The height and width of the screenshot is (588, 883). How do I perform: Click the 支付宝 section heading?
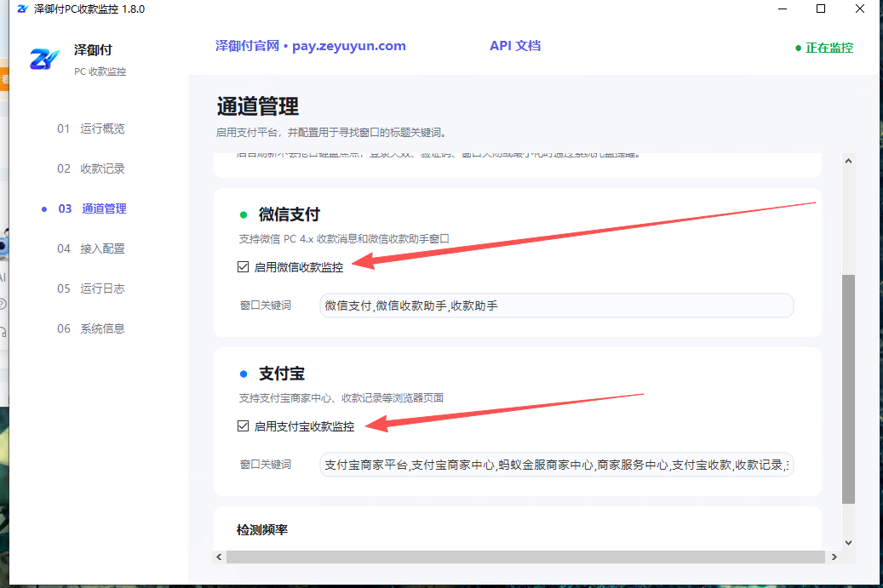pos(282,374)
